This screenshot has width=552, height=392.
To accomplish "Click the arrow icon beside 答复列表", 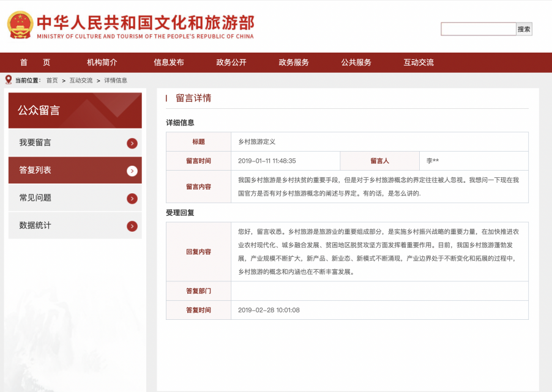I will coord(132,171).
